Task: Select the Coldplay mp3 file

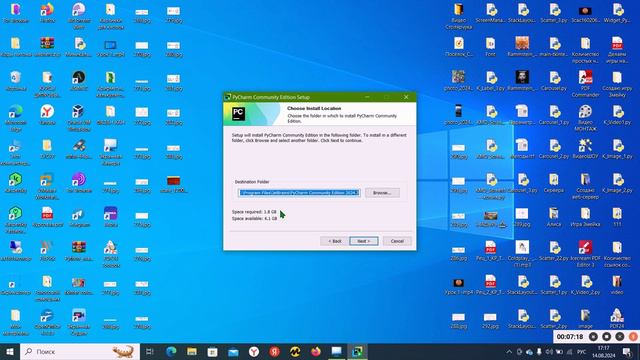Action: click(x=522, y=254)
